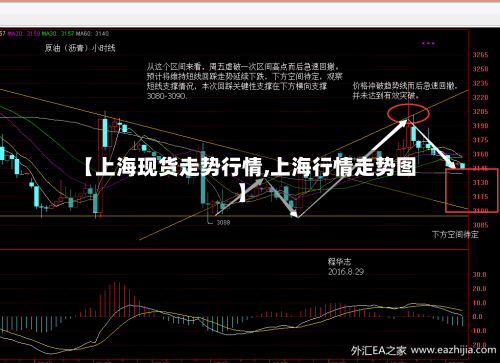Click the MA60: 3140 indicator label
Screen dimensions: 500x363
point(92,34)
